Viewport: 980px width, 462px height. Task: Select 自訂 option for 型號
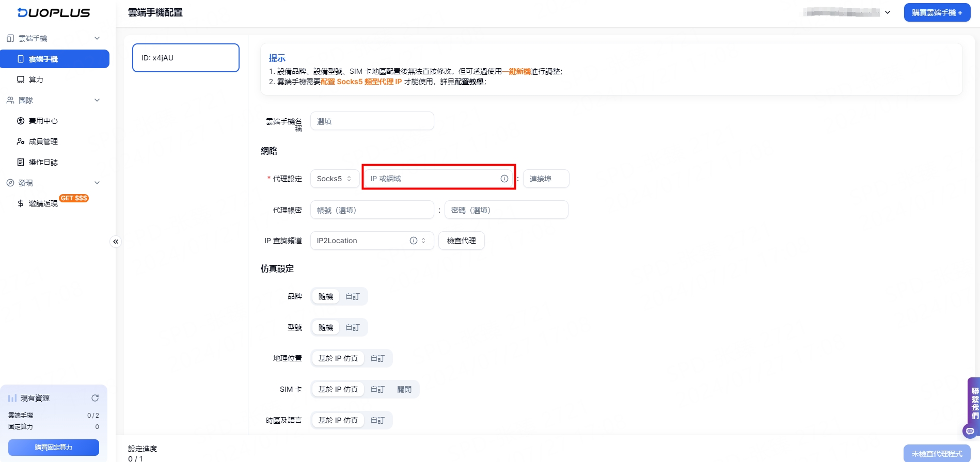pos(353,327)
